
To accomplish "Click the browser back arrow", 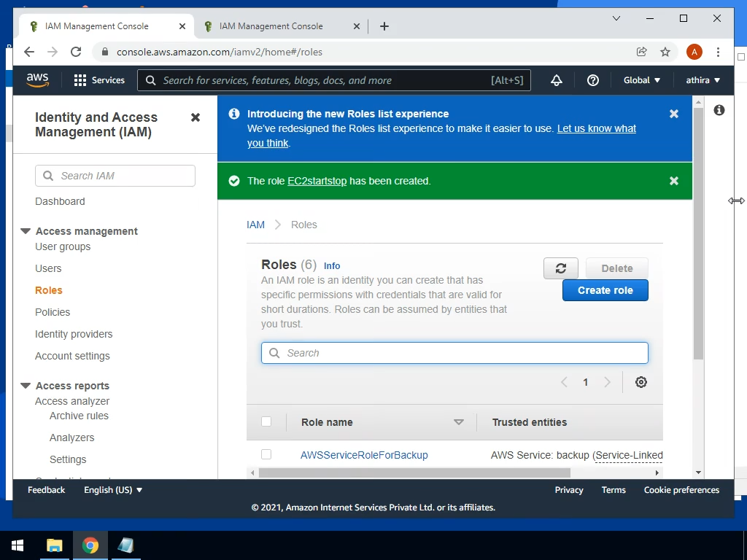I will tap(29, 52).
